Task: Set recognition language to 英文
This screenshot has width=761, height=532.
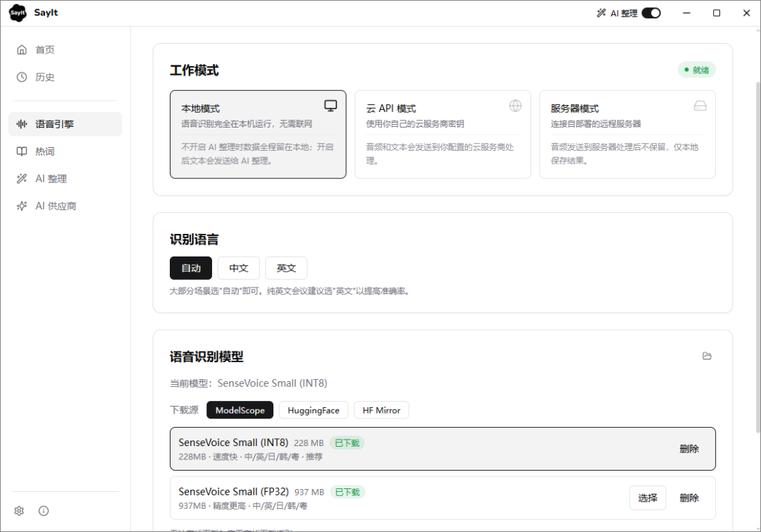Action: click(286, 268)
